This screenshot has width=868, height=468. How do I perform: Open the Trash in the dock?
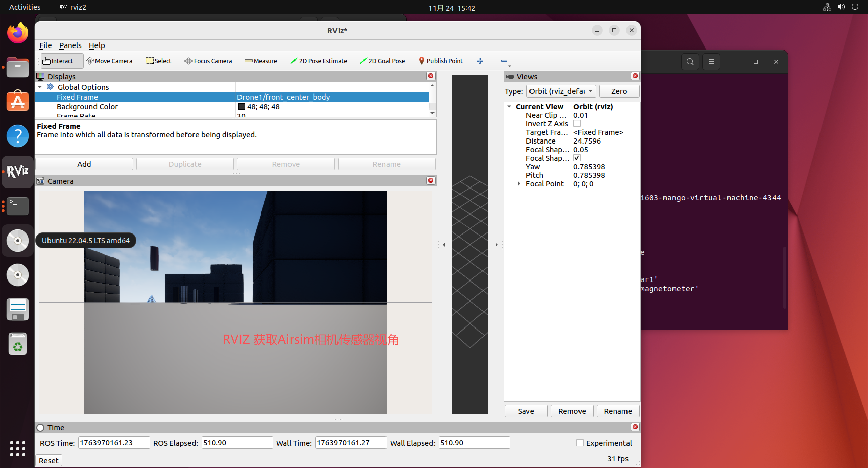tap(18, 344)
